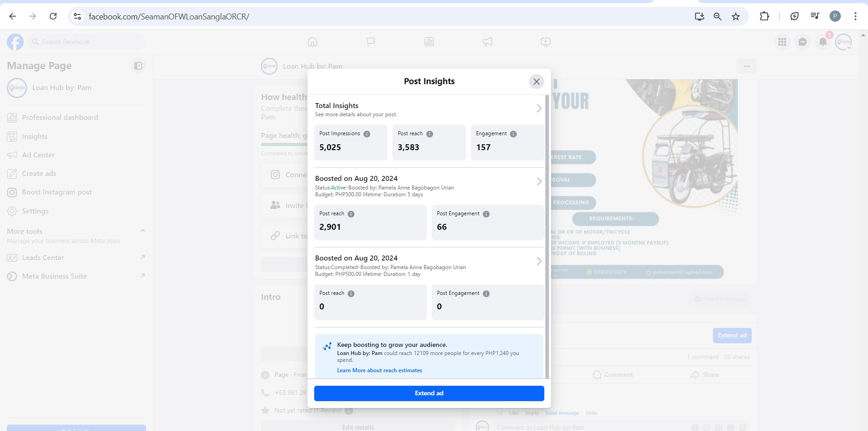Show info for Engagement metric
Screen dimensions: 868x431
click(x=513, y=134)
